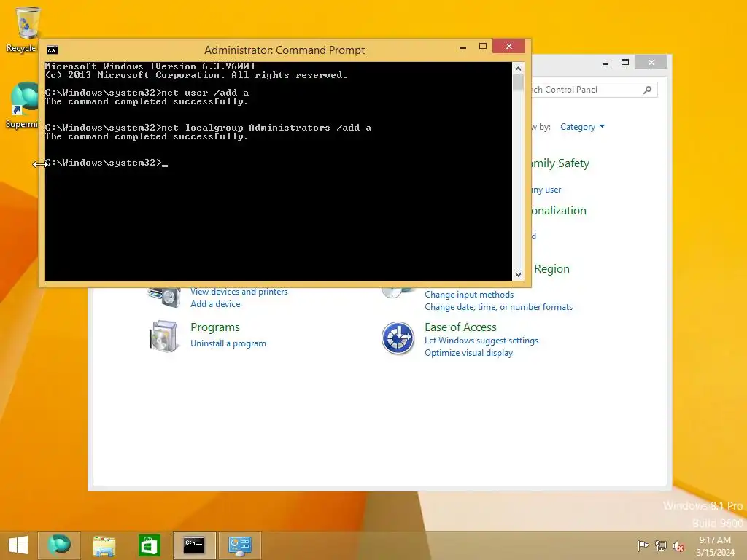
Task: Click the Family Safety heading link
Action: pos(561,163)
